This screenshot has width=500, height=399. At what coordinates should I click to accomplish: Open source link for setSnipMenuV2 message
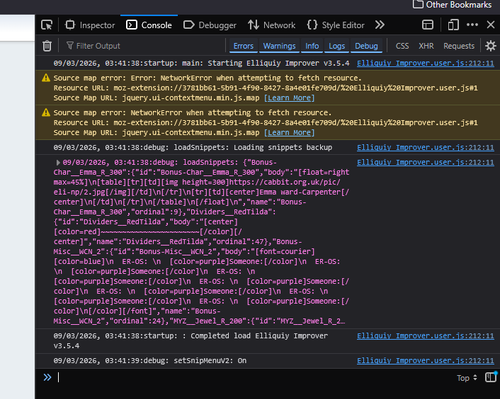(x=425, y=361)
